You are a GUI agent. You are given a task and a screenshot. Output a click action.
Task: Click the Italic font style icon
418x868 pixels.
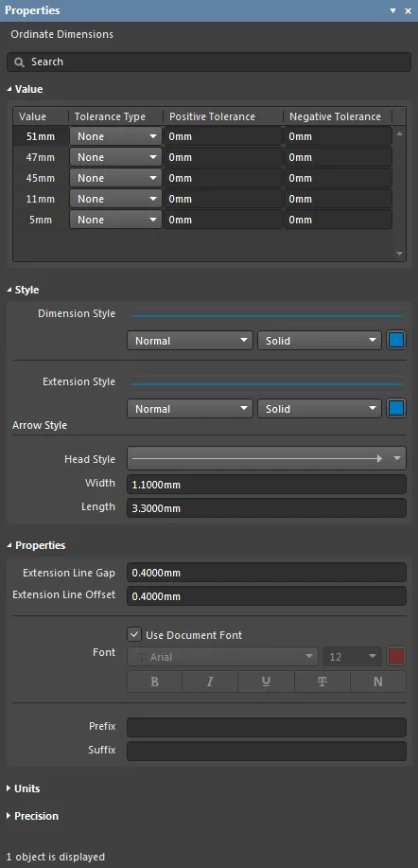tap(210, 682)
